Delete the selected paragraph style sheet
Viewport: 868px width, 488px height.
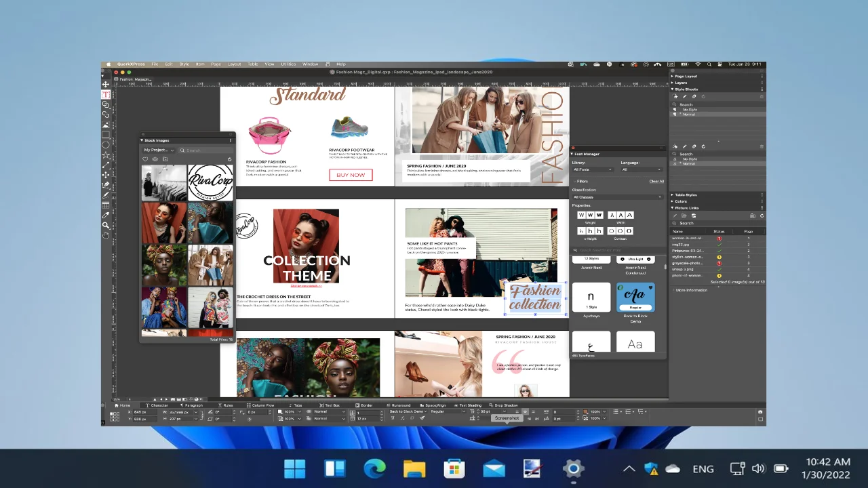tap(762, 96)
